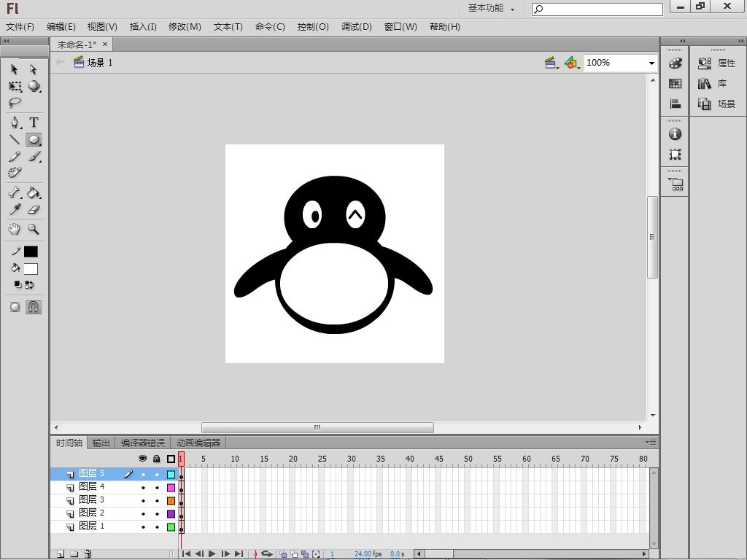Screen dimensions: 747x560
Task: Open the Align panel icon
Action: click(x=675, y=104)
